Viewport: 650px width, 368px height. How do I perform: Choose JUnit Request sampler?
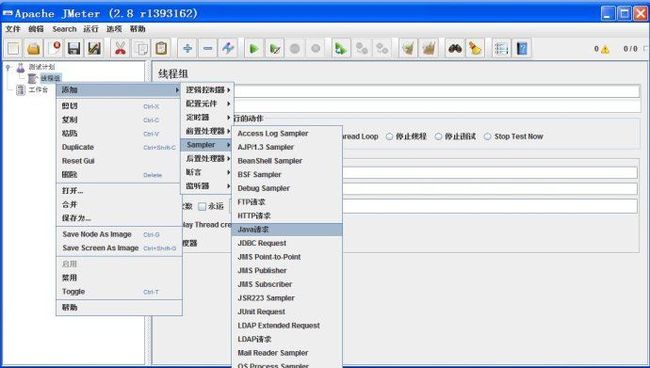287,312
